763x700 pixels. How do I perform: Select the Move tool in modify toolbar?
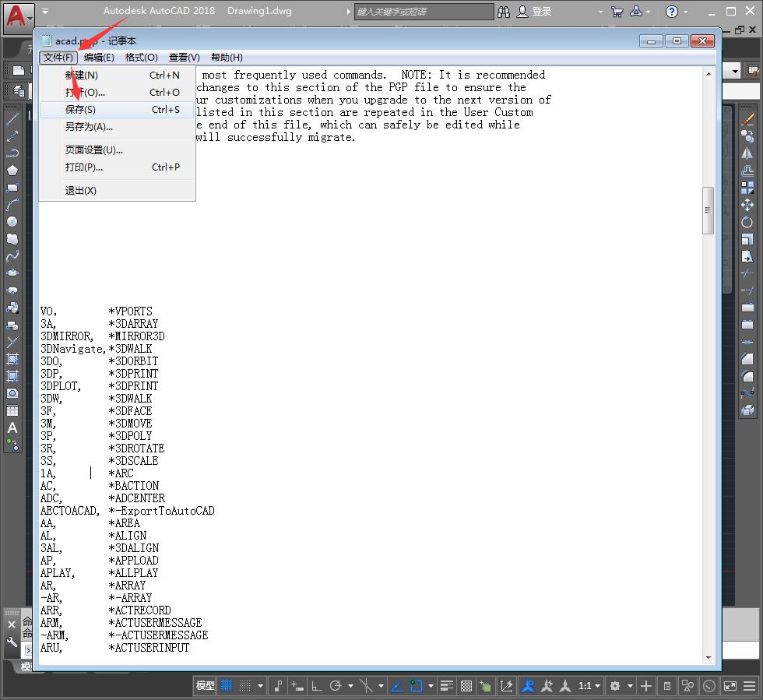747,205
